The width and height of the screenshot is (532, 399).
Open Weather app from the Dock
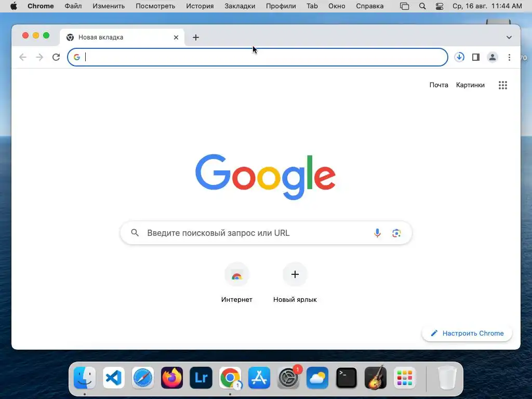[317, 377]
